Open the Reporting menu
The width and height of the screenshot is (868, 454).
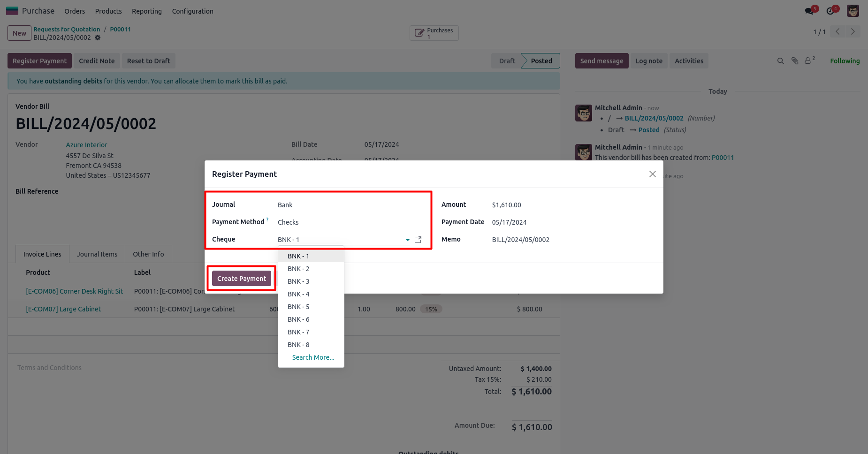tap(147, 11)
